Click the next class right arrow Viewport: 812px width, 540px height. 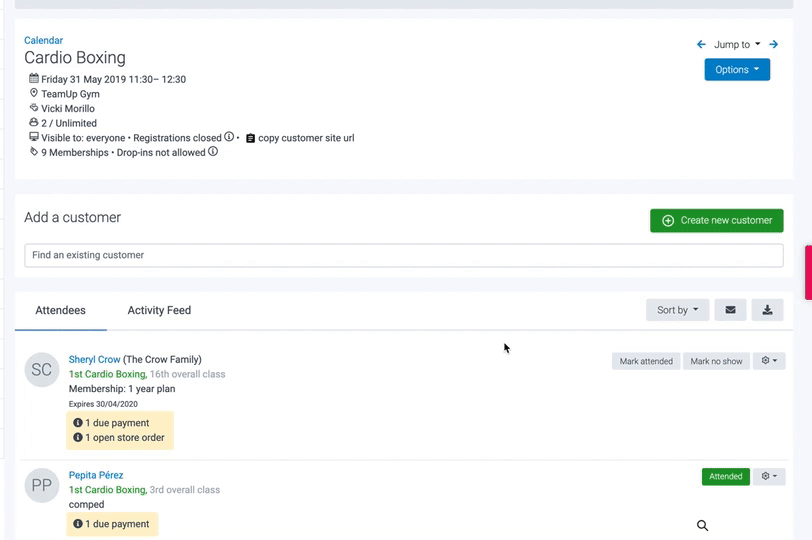tap(774, 44)
